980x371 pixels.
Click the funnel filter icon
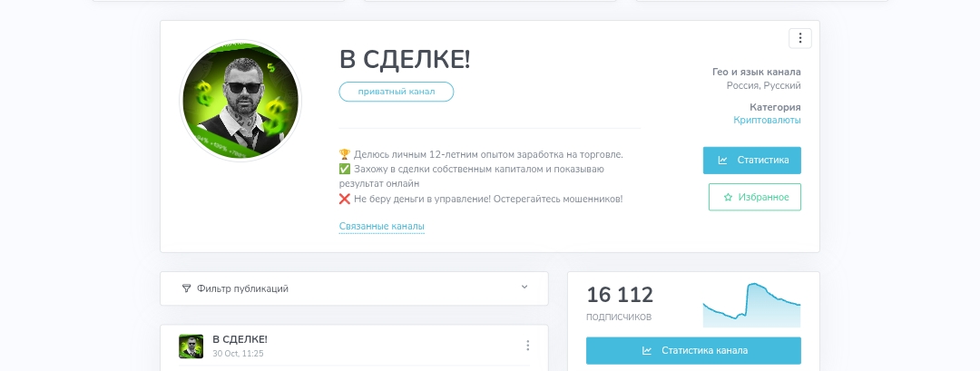(186, 288)
